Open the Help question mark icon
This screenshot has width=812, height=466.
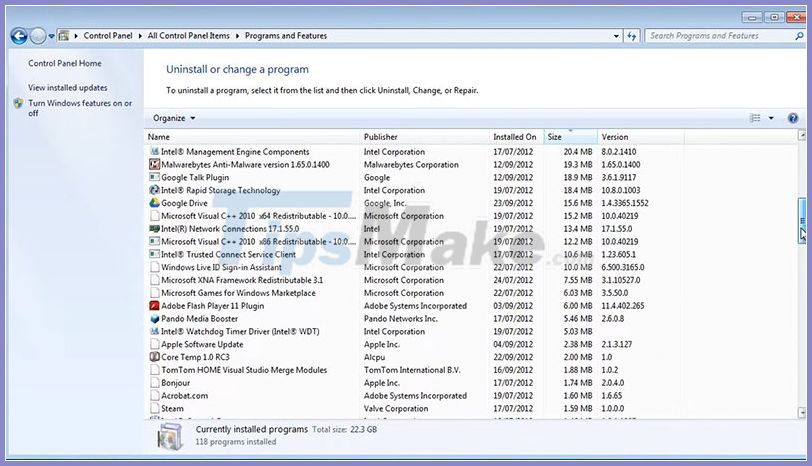[x=792, y=118]
